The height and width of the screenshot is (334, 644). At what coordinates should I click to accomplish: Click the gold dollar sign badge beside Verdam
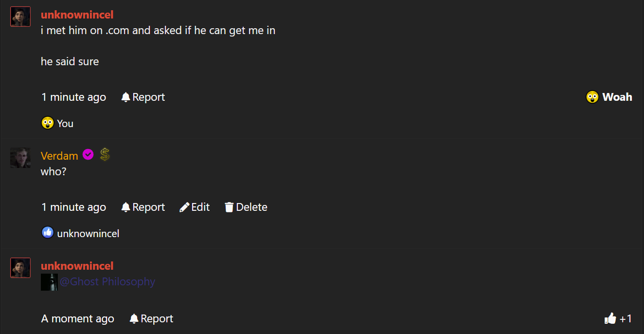pos(105,155)
